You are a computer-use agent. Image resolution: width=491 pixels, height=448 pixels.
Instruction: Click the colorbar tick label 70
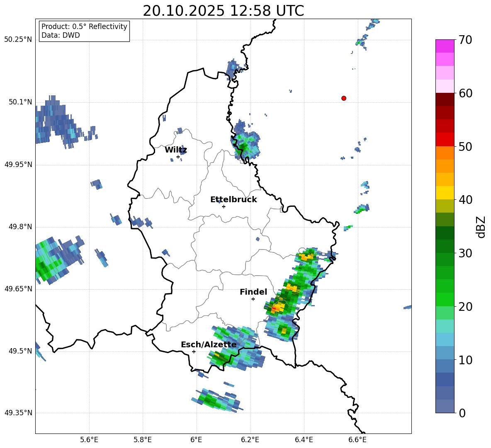(x=465, y=40)
